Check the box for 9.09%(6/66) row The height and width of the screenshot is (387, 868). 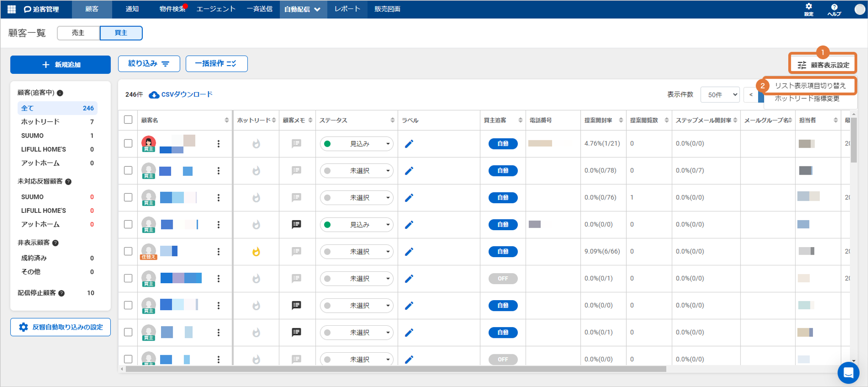point(128,251)
